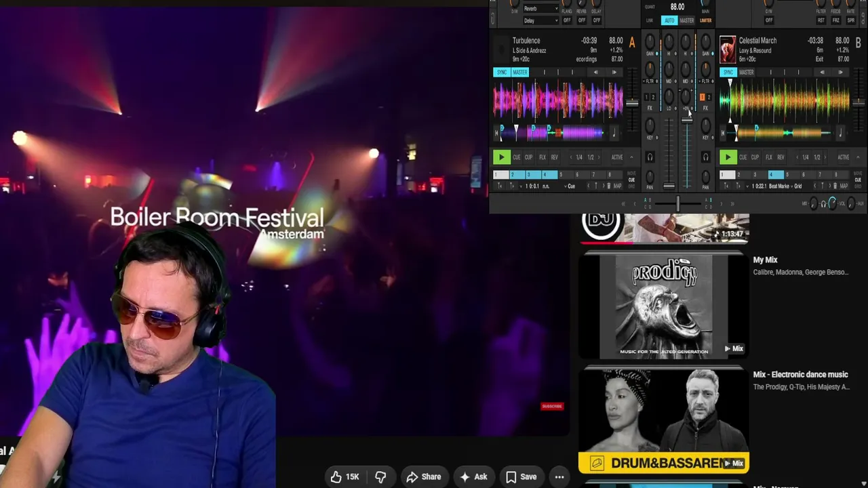Screen dimensions: 868x488
Task: Toggle deck B FX unit 1 assign
Action: click(x=702, y=98)
